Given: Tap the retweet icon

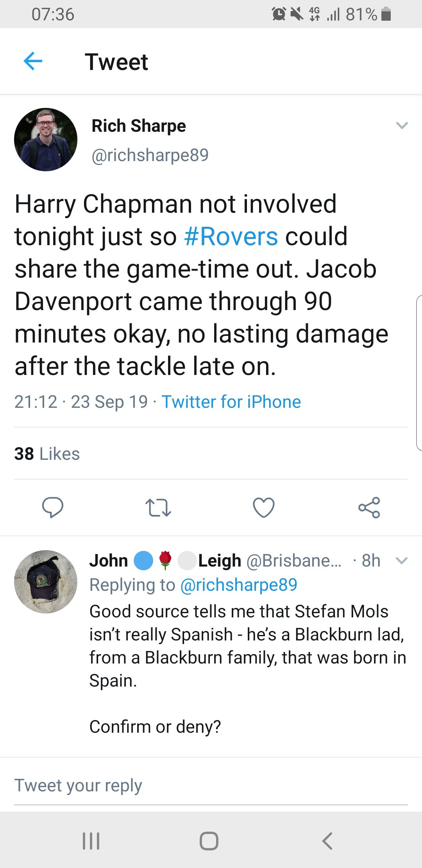Looking at the screenshot, I should coord(158,507).
